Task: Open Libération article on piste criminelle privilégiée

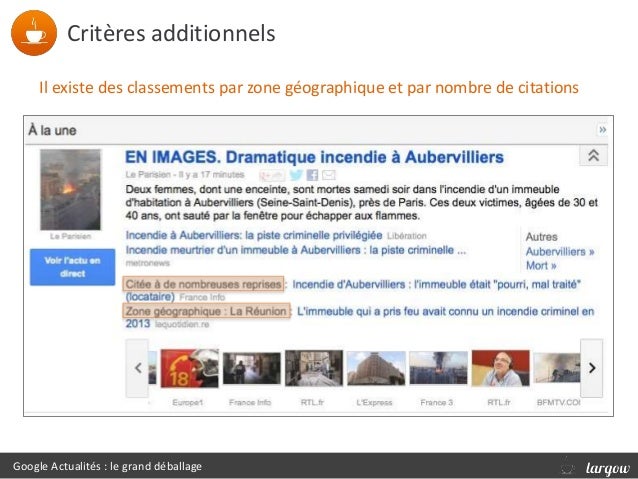Action: [254, 235]
